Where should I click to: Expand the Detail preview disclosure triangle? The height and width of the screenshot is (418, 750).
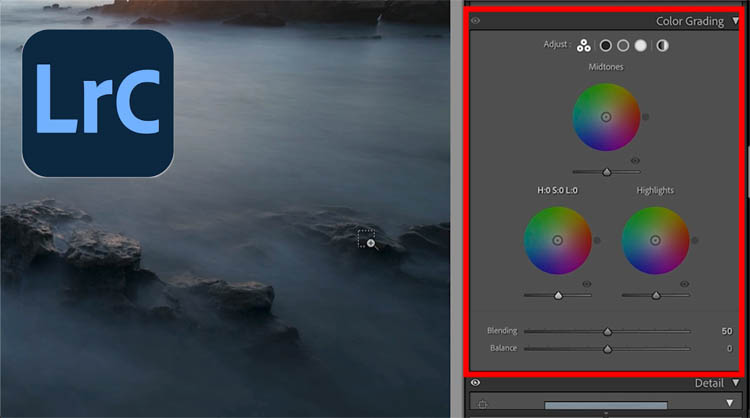click(x=729, y=403)
